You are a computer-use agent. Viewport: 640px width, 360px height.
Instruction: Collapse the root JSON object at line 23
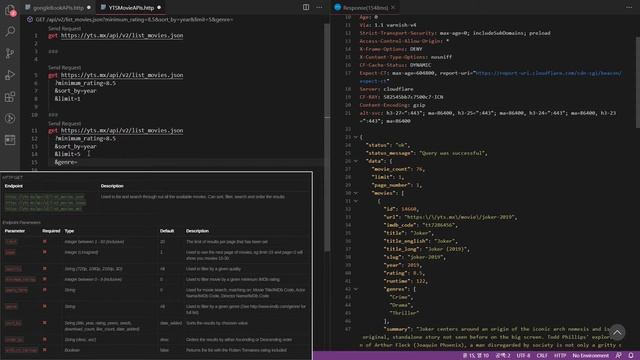click(356, 137)
